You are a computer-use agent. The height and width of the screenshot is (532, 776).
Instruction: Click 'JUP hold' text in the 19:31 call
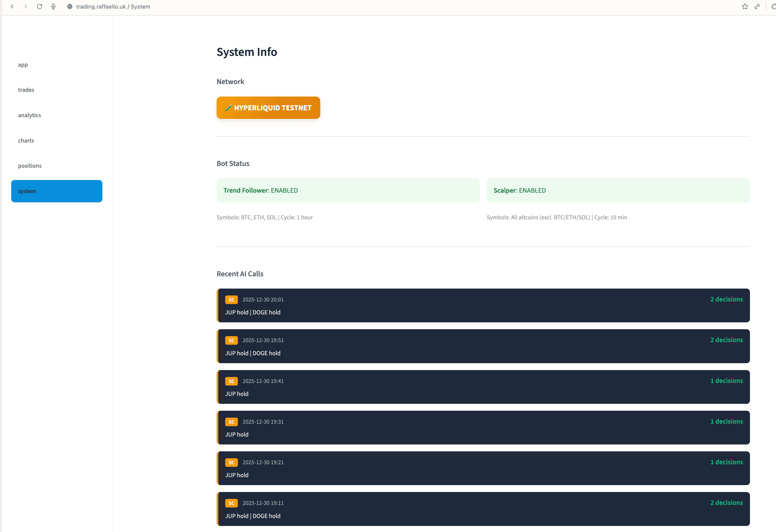click(237, 435)
